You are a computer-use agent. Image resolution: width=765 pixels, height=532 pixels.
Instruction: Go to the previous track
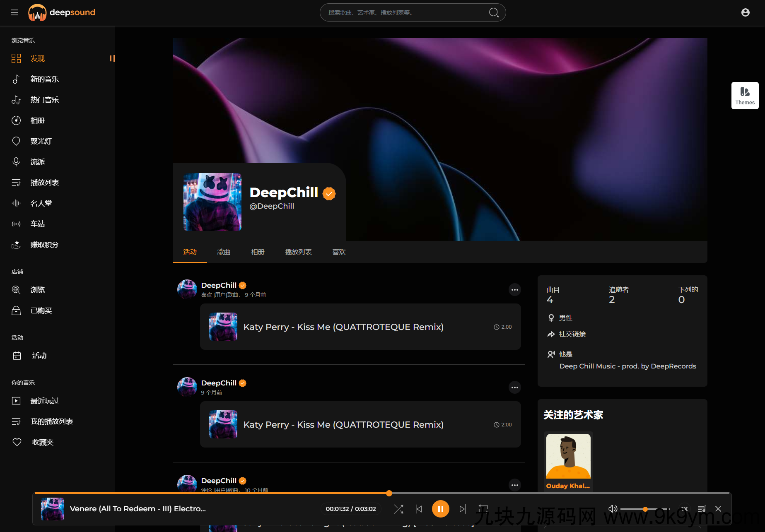pyautogui.click(x=419, y=509)
